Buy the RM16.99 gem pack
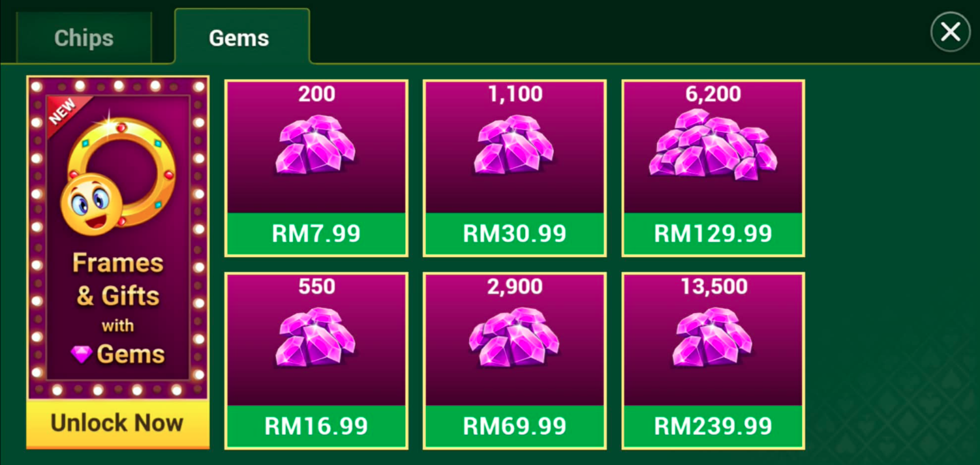 (316, 426)
